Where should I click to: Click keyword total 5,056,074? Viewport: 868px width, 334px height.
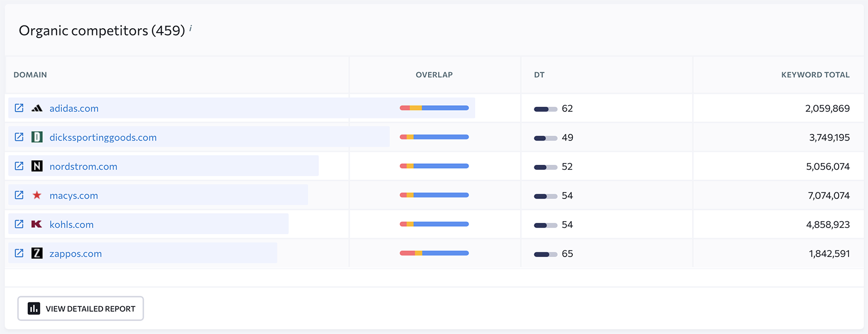coord(828,166)
